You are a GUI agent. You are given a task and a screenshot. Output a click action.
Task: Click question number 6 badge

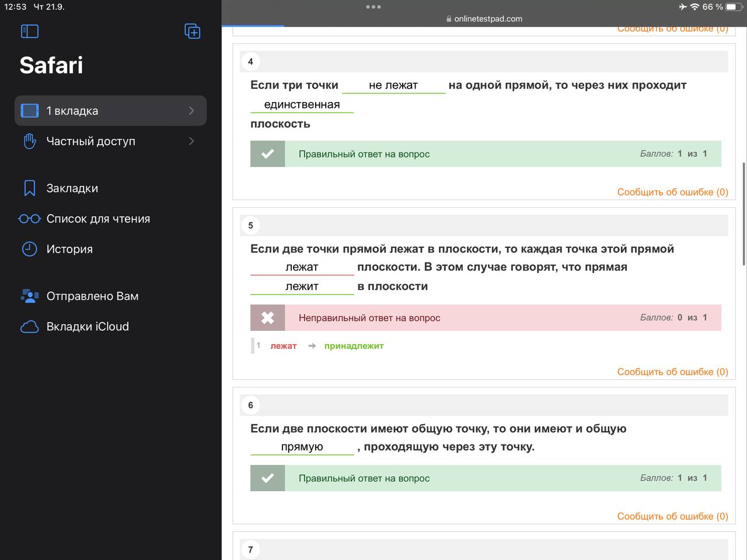[250, 405]
